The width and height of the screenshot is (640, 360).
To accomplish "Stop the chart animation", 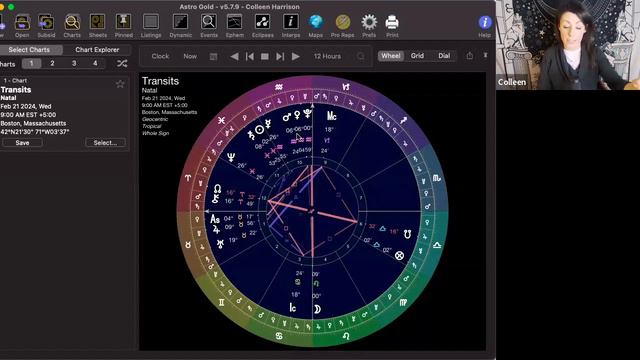I will pyautogui.click(x=265, y=56).
